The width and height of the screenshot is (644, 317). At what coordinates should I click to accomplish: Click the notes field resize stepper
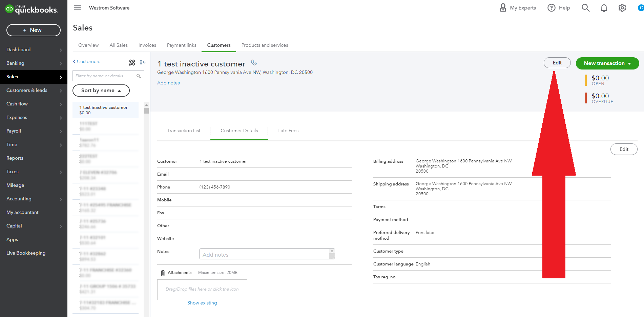(332, 252)
